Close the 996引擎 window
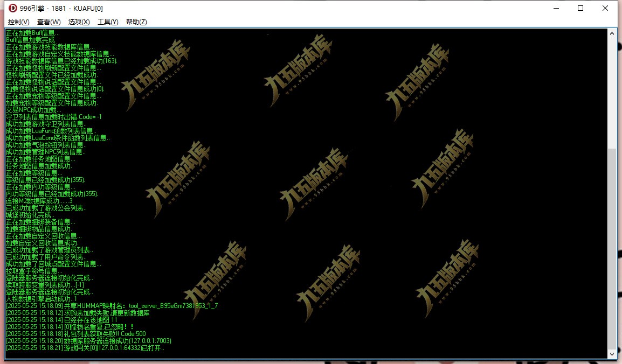 click(x=605, y=8)
